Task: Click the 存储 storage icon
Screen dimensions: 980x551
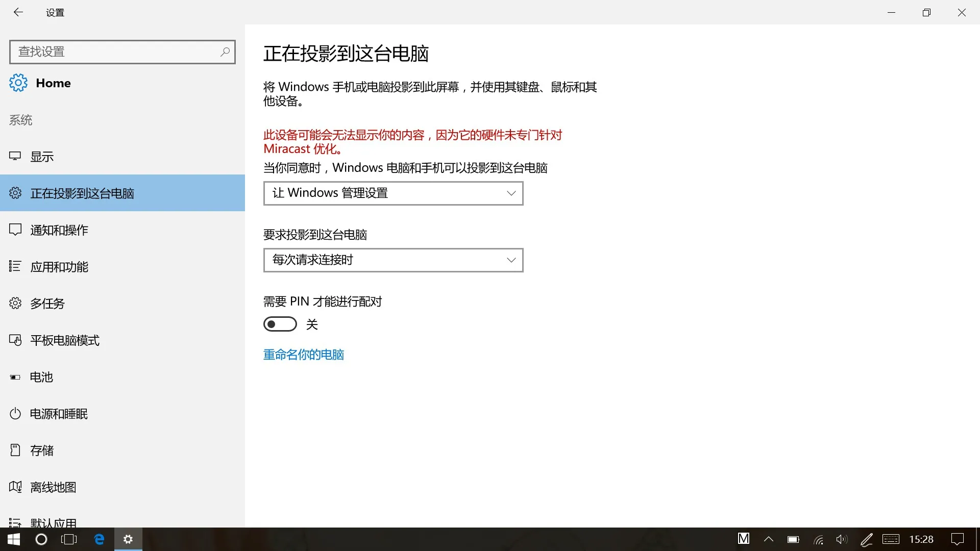Action: pos(15,450)
